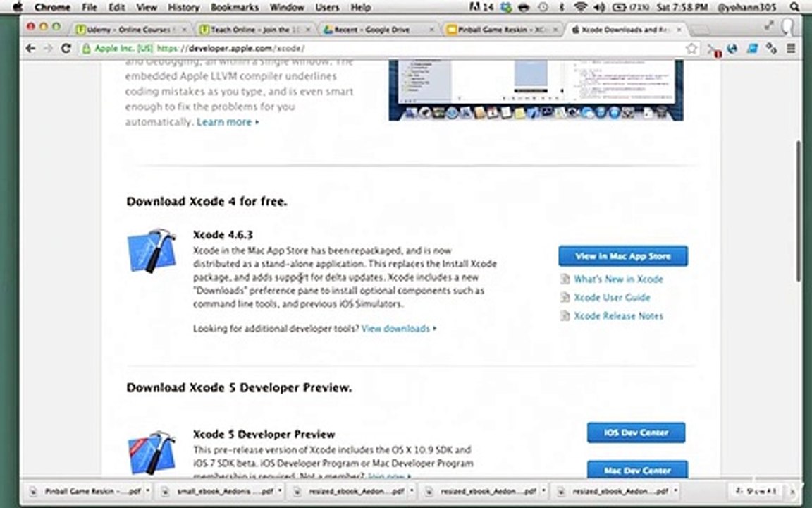Close the Udemy - Online Courses tab

184,30
